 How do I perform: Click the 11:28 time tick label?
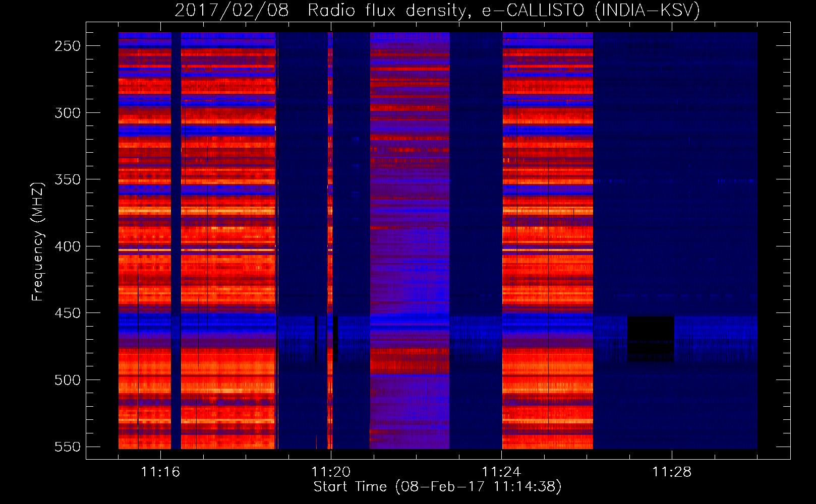click(672, 472)
